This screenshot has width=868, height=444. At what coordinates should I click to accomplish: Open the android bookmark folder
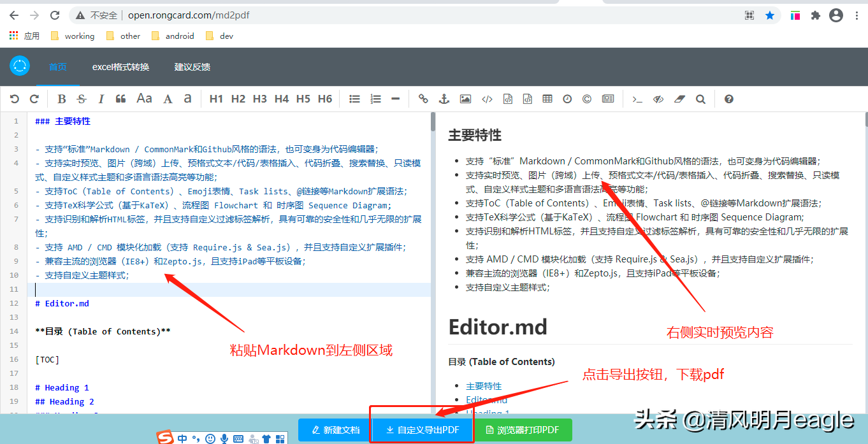(x=173, y=36)
